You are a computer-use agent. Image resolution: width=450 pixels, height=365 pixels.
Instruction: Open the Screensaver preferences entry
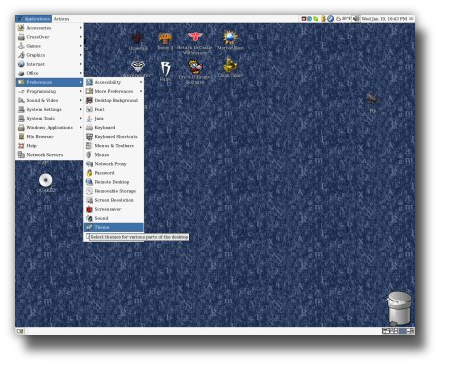(114, 209)
